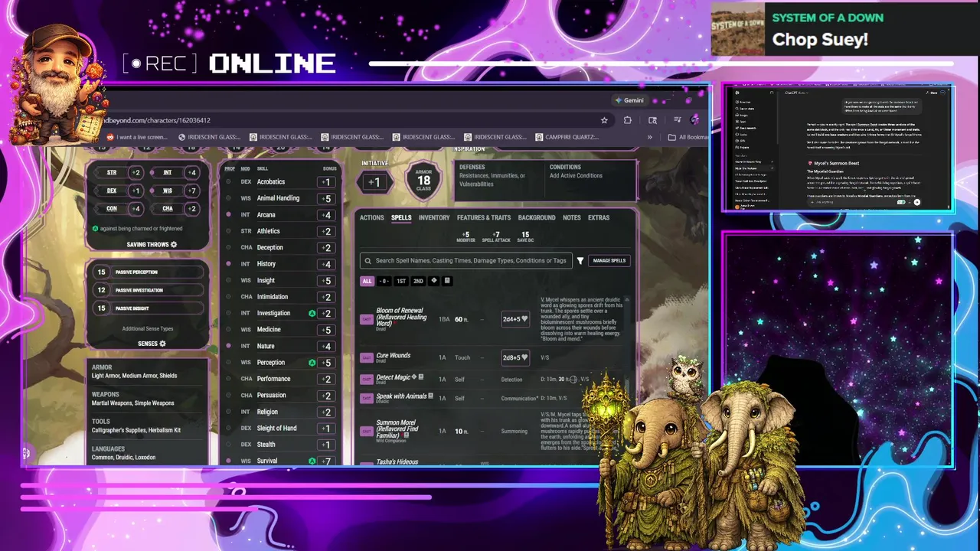
Task: Cast Detect Magic spell
Action: (367, 379)
